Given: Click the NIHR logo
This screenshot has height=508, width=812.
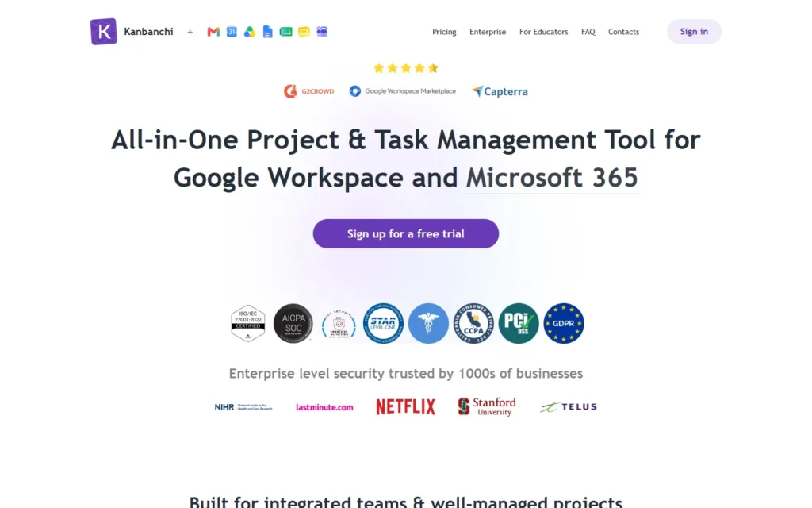Looking at the screenshot, I should (x=243, y=407).
